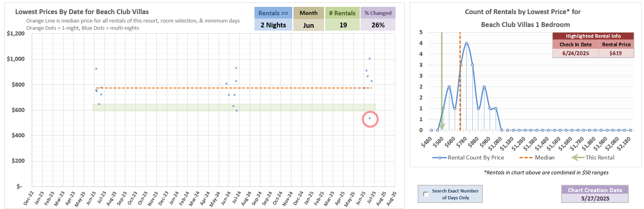Click the green This Rental arrow in the chart

(441, 81)
